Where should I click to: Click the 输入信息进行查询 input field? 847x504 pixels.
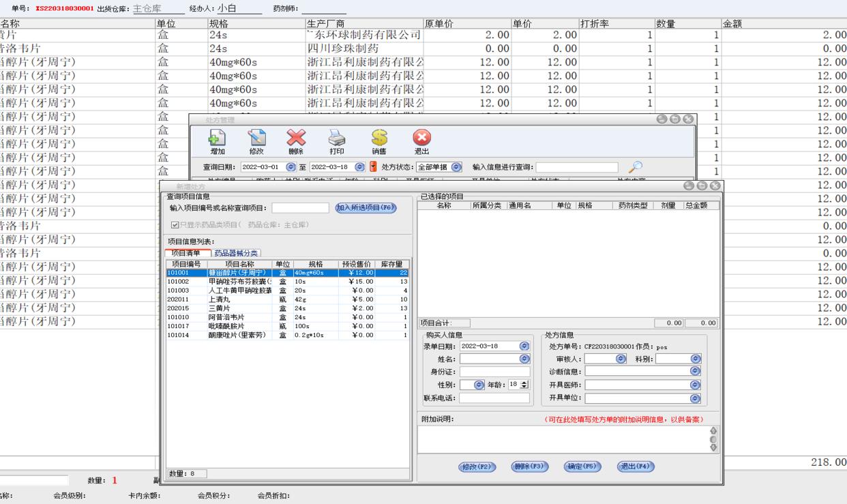click(577, 167)
